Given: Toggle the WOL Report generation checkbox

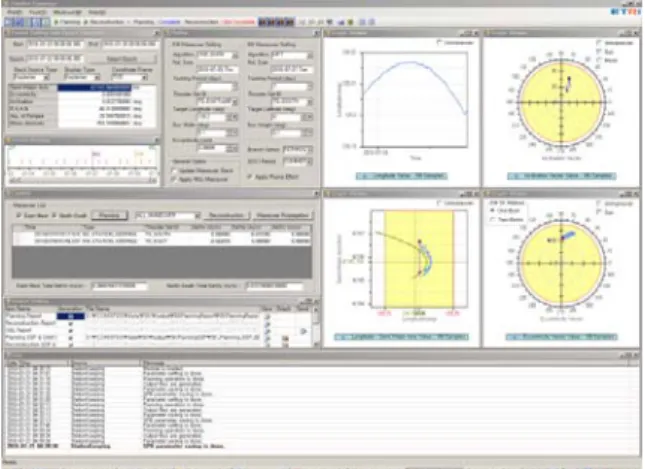Looking at the screenshot, I should coord(70,330).
